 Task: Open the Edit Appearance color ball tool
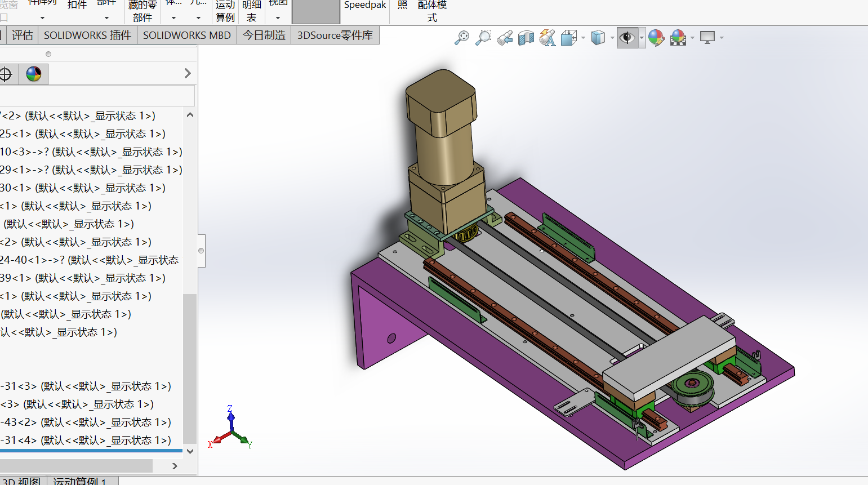656,38
